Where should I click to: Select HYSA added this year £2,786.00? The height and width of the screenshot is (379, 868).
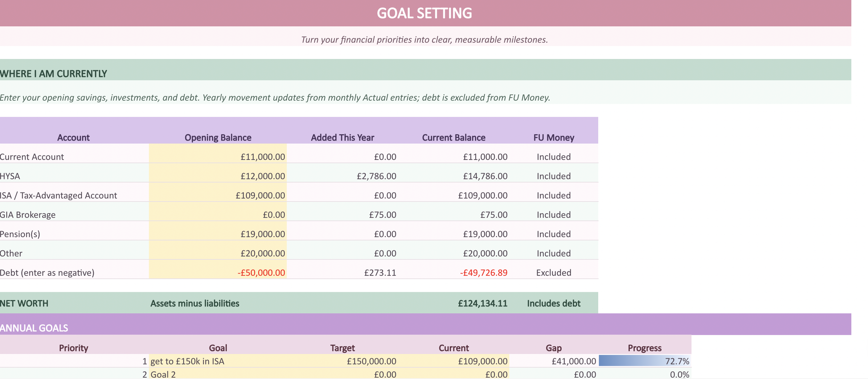coord(342,173)
